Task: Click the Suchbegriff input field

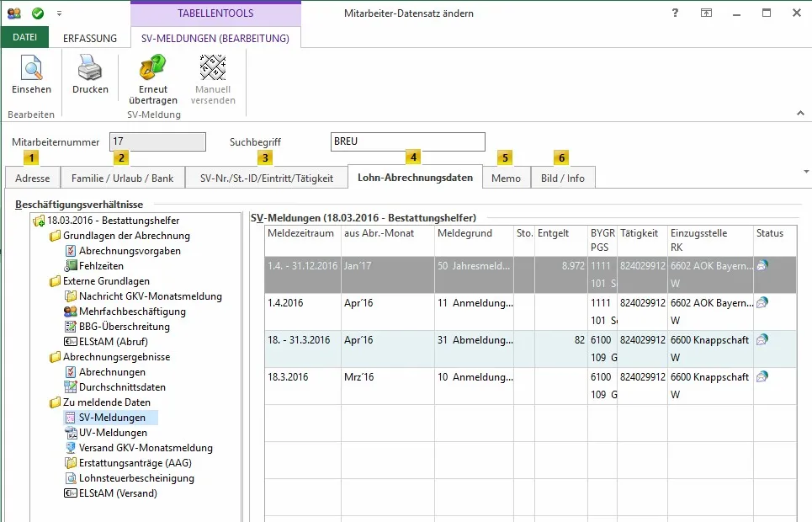Action: pyautogui.click(x=408, y=142)
